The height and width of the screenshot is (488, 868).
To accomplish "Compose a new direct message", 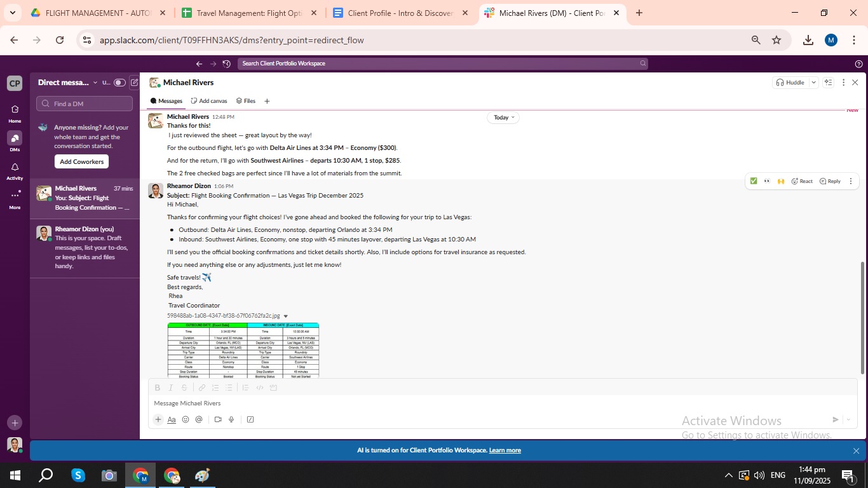I will click(134, 83).
